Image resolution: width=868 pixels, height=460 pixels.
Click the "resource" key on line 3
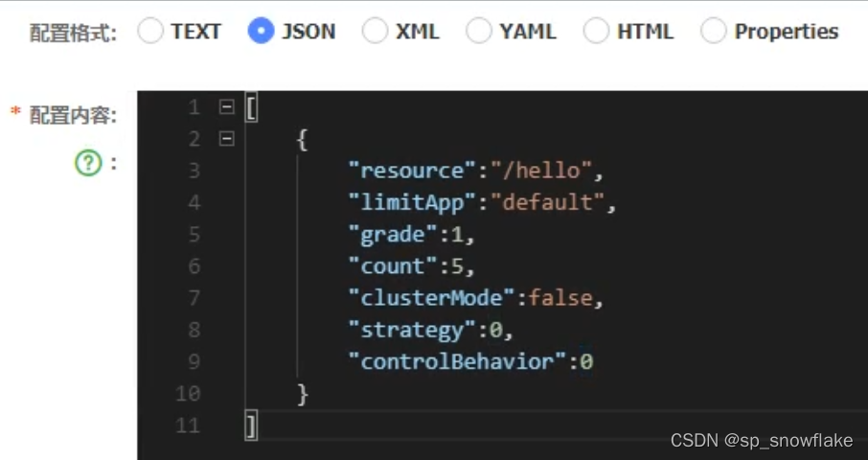(412, 171)
